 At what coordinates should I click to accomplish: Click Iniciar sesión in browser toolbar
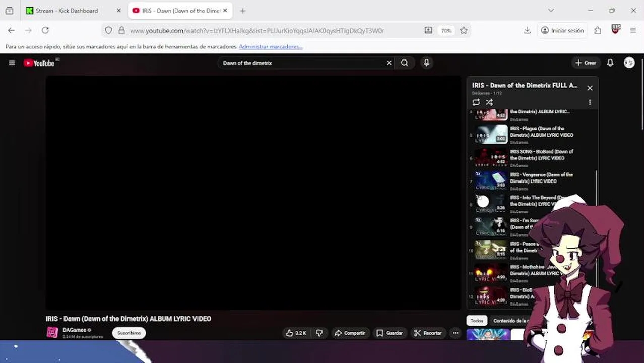(562, 31)
